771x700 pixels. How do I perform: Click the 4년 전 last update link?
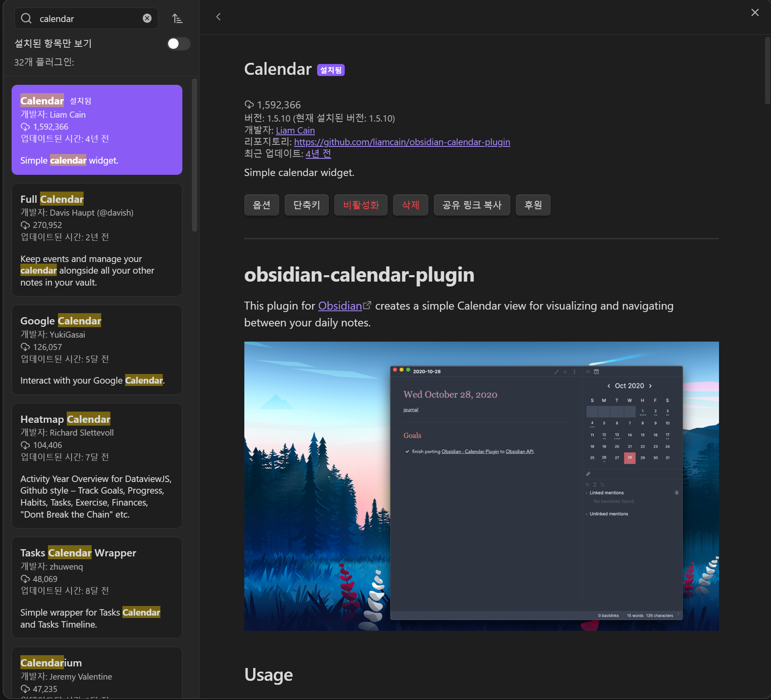coord(318,154)
